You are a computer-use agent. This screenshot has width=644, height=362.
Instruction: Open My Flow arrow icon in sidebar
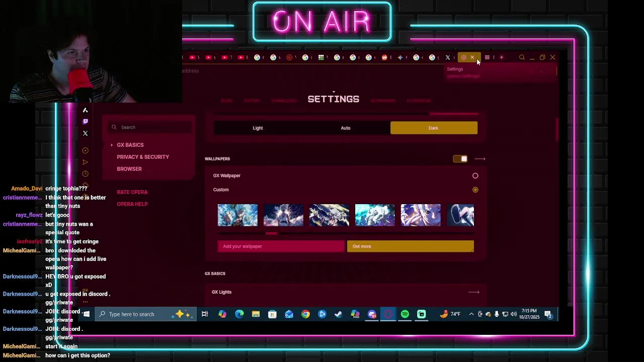click(85, 162)
